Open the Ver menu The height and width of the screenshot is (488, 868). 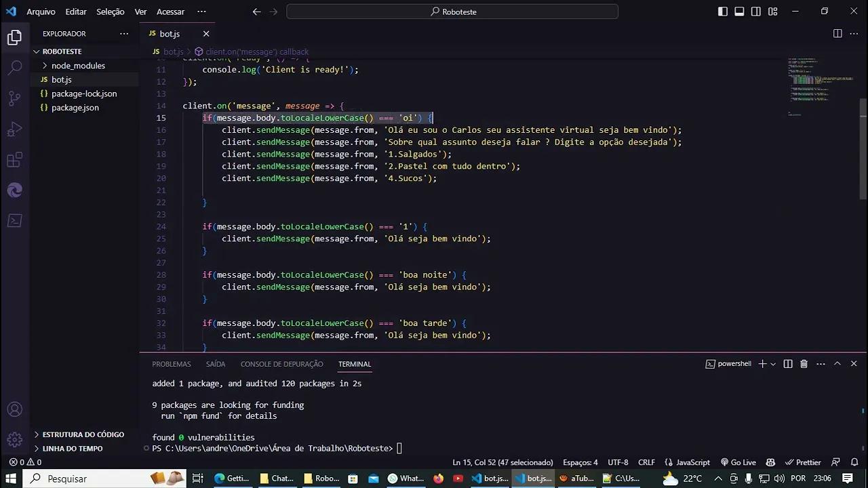140,12
